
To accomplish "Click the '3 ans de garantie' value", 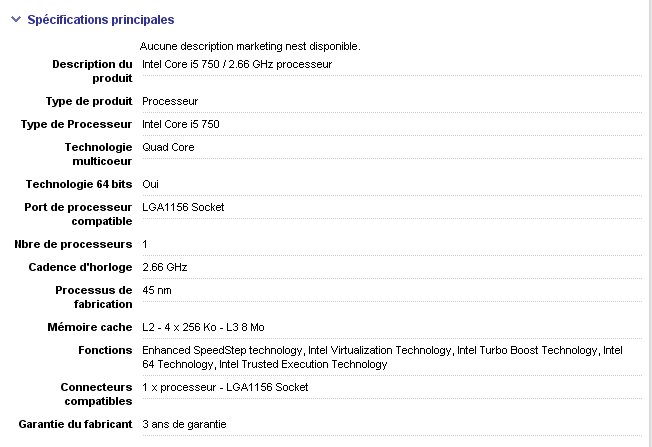I will (x=184, y=424).
